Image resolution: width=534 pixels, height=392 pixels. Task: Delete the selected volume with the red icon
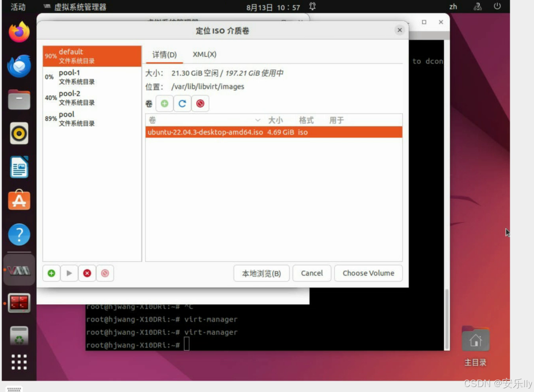[200, 104]
